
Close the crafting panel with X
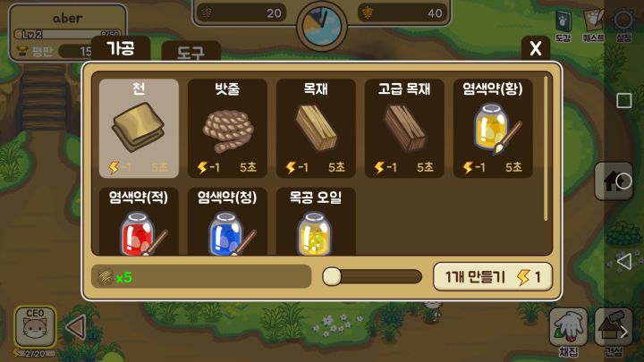(536, 48)
